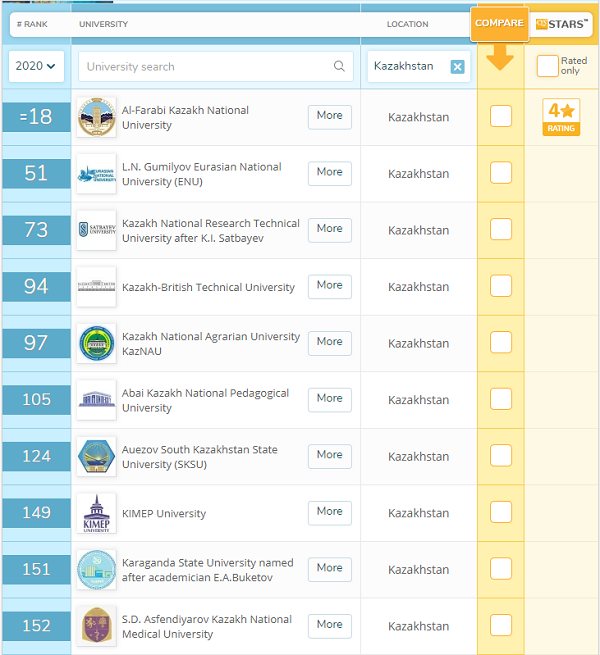Viewport: 600px width, 655px height.
Task: Click Kazakh National Agrarian University logo
Action: click(x=97, y=343)
